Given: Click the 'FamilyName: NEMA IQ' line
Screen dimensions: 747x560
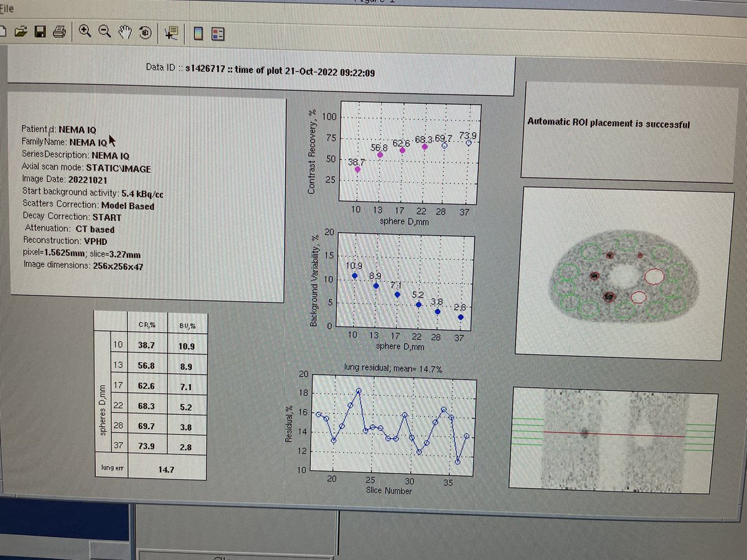Looking at the screenshot, I should click(x=65, y=142).
